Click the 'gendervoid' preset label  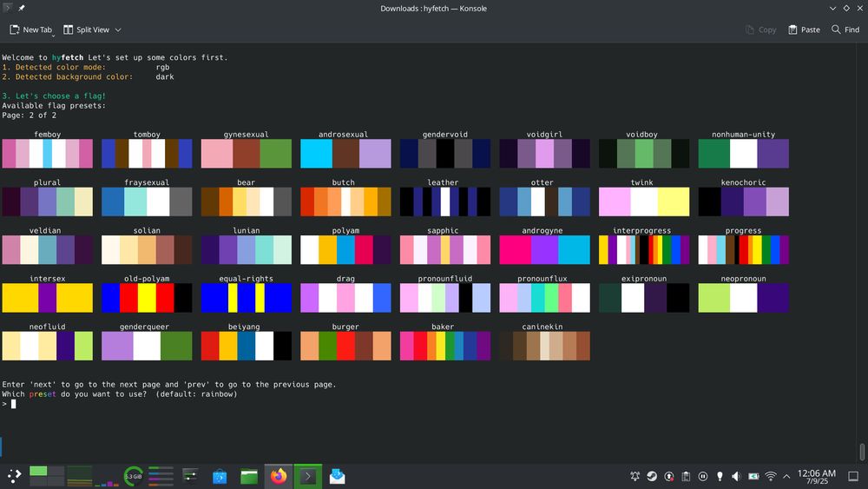click(445, 134)
